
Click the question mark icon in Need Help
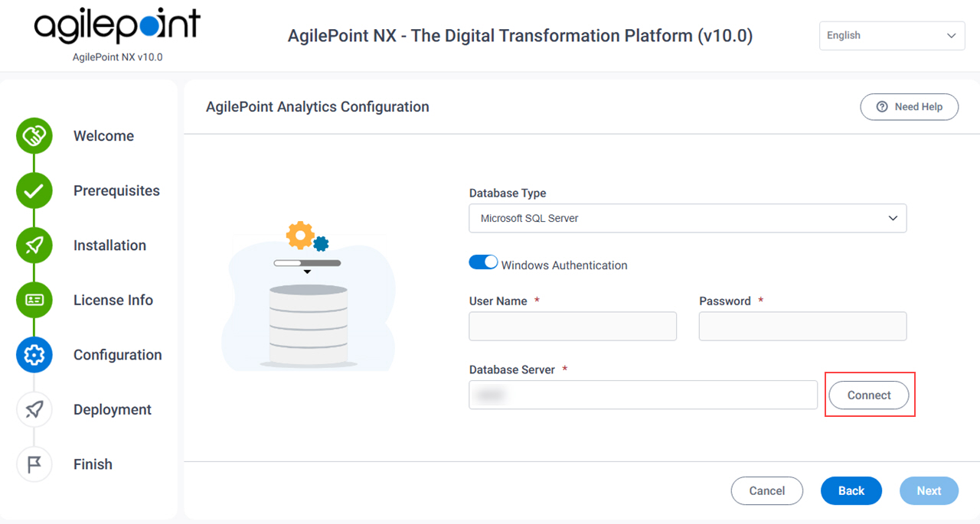(882, 107)
